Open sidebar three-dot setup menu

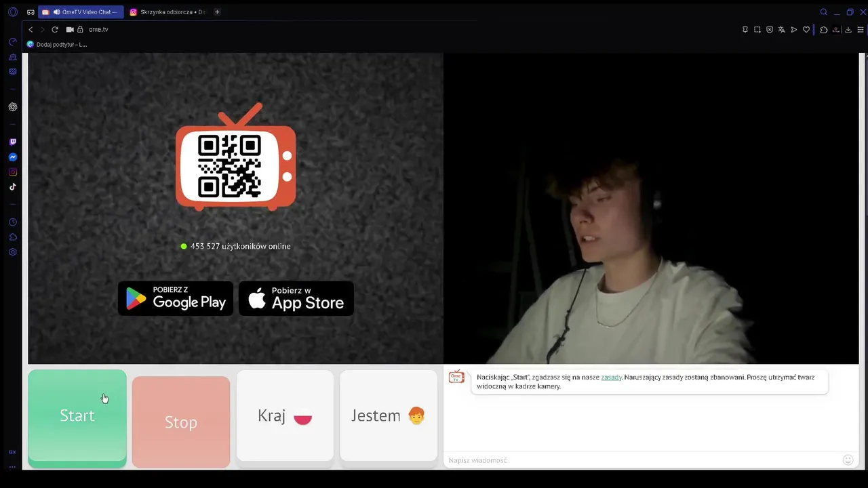[12, 466]
